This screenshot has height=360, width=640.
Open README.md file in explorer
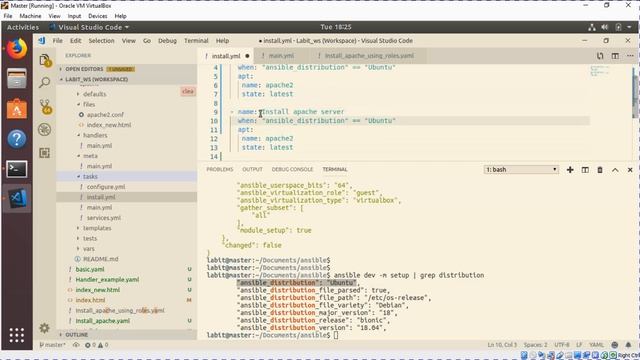100,259
